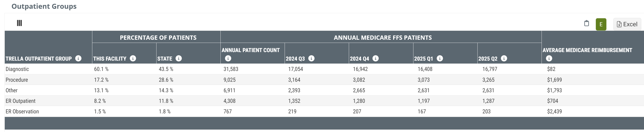Sort by the State column header
Viewport: 644px width, 132px height.
pyautogui.click(x=165, y=59)
